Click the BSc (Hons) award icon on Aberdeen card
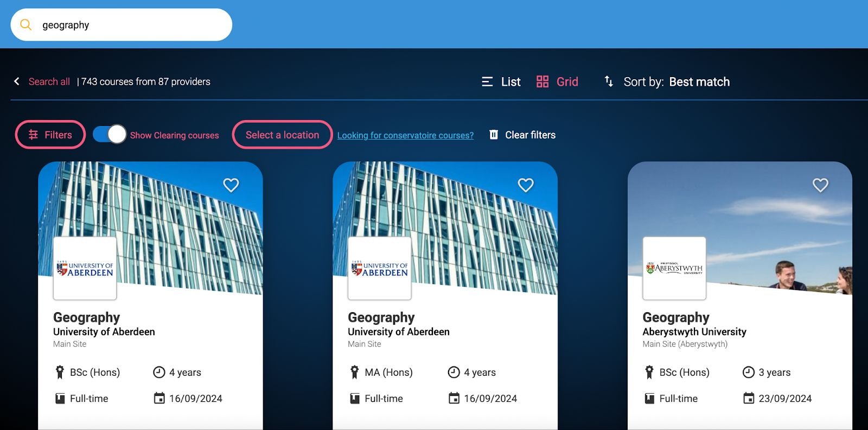 pyautogui.click(x=60, y=372)
